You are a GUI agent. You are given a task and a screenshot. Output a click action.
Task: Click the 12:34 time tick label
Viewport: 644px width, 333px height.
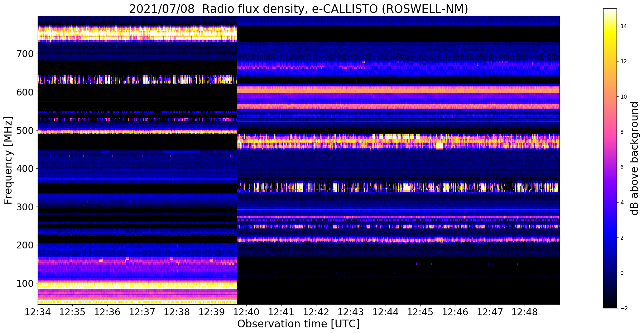tap(38, 312)
